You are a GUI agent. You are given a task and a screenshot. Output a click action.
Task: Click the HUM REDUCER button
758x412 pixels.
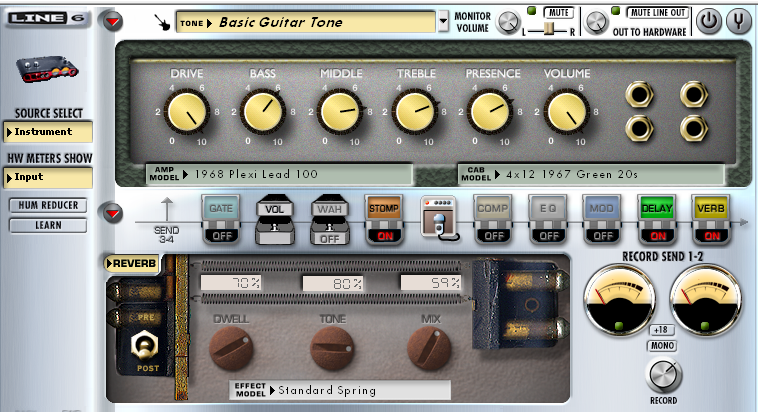48,205
